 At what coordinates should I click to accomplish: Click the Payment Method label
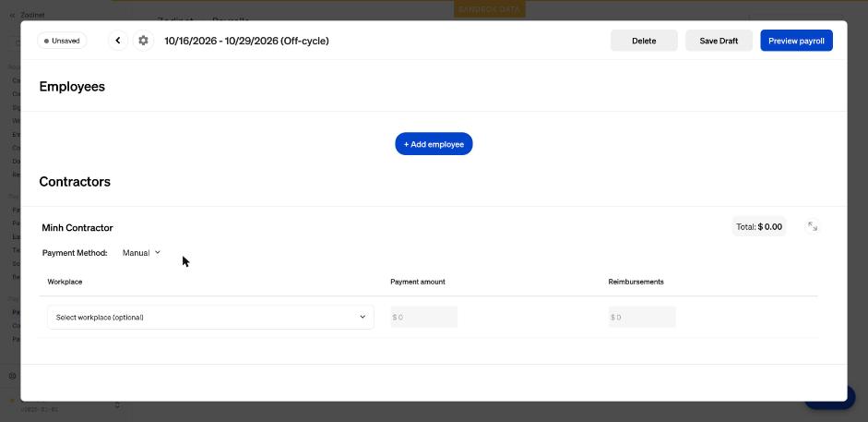tap(75, 253)
